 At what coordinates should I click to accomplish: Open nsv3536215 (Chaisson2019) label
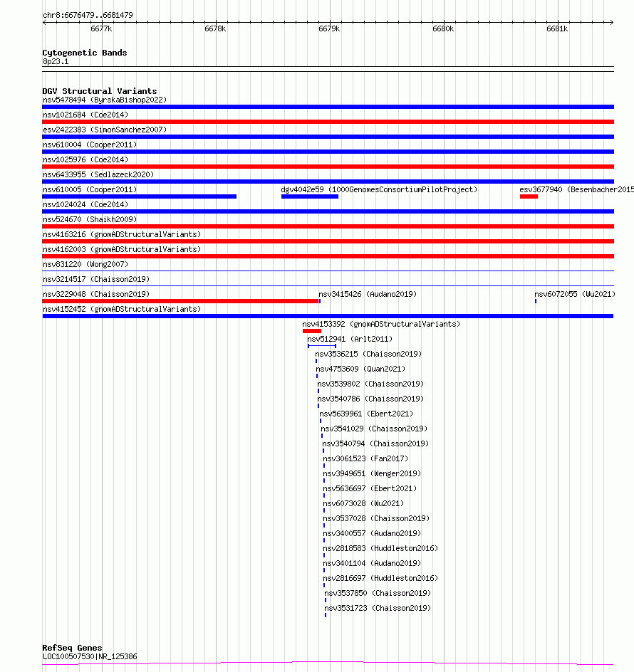pyautogui.click(x=368, y=354)
